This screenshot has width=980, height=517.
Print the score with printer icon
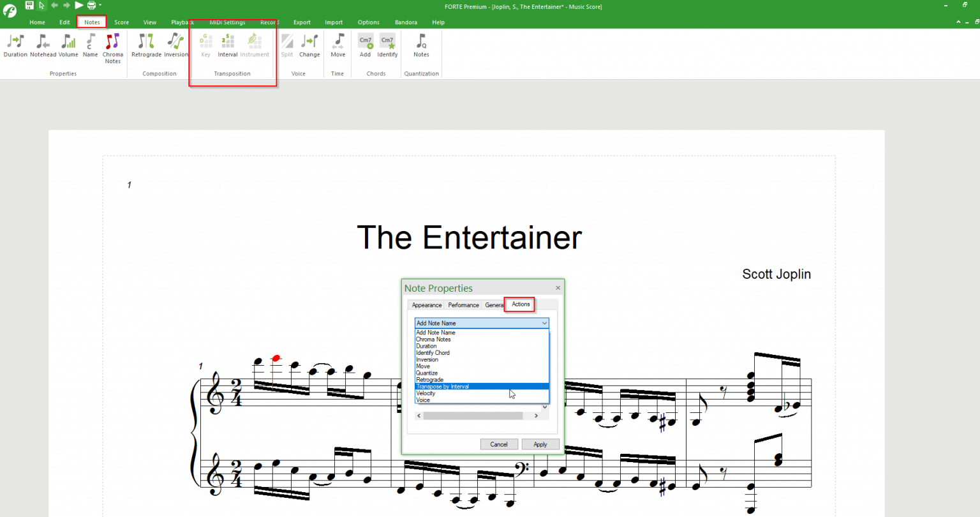[91, 5]
